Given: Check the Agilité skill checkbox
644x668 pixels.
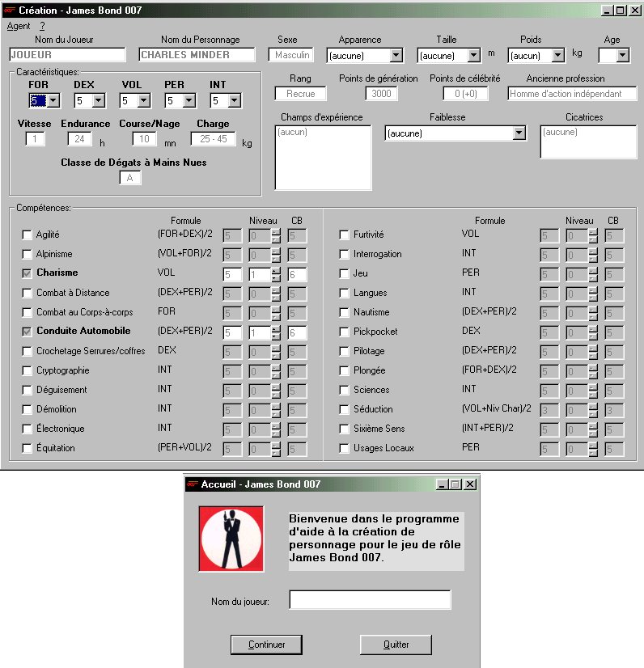Looking at the screenshot, I should point(27,235).
